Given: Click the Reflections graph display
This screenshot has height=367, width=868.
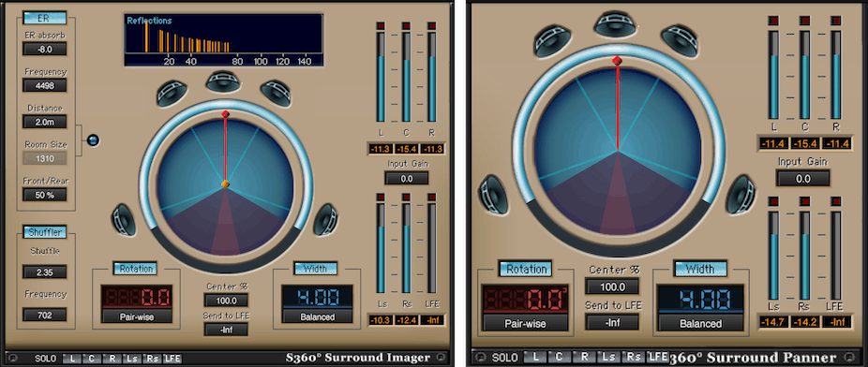Looking at the screenshot, I should click(224, 40).
